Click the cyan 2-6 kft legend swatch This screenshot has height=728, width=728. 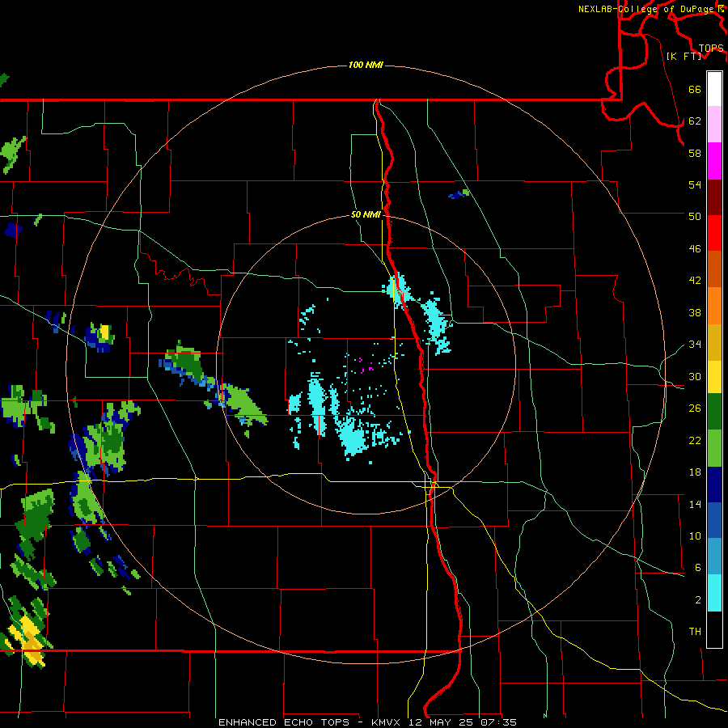pyautogui.click(x=714, y=593)
